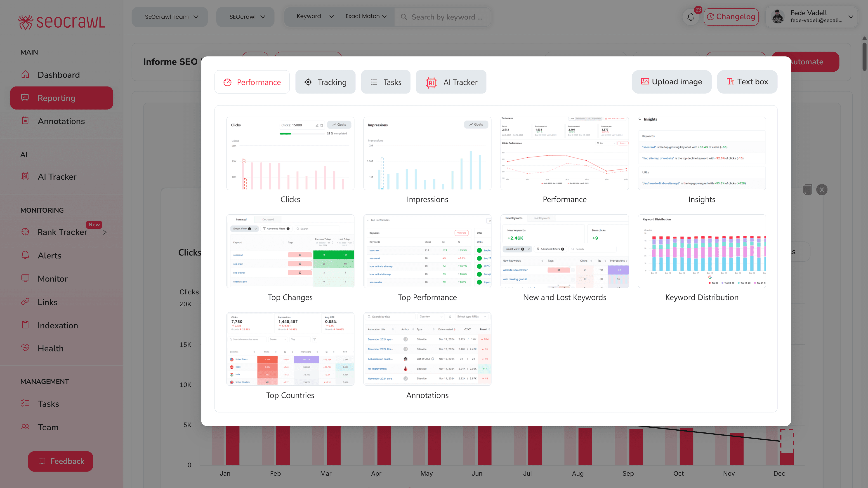
Task: Add the Keyword Distribution widget
Action: pyautogui.click(x=702, y=251)
